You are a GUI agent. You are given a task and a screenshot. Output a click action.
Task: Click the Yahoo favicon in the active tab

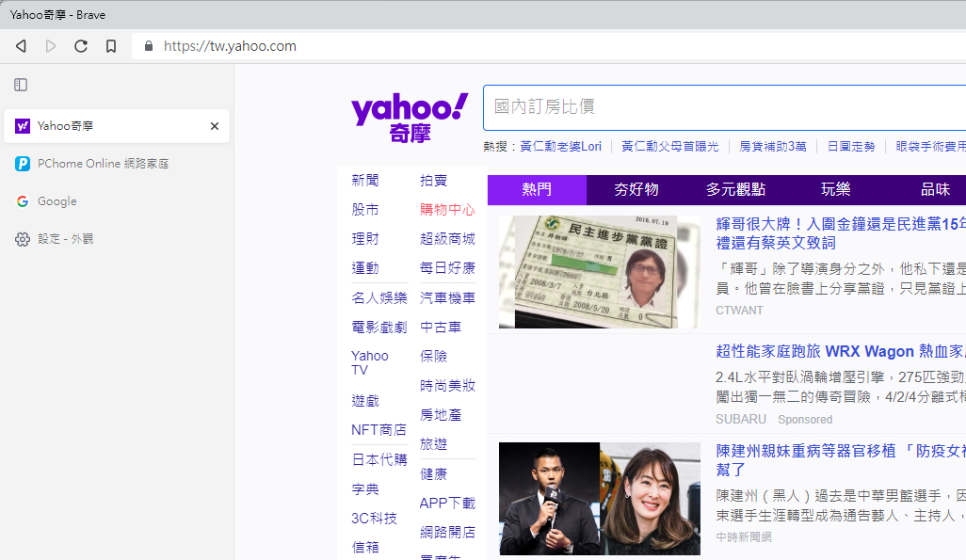point(23,126)
